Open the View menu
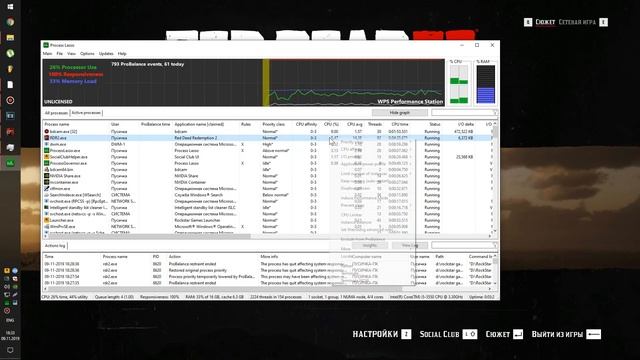Viewport: 640px width, 360px height. 71,53
